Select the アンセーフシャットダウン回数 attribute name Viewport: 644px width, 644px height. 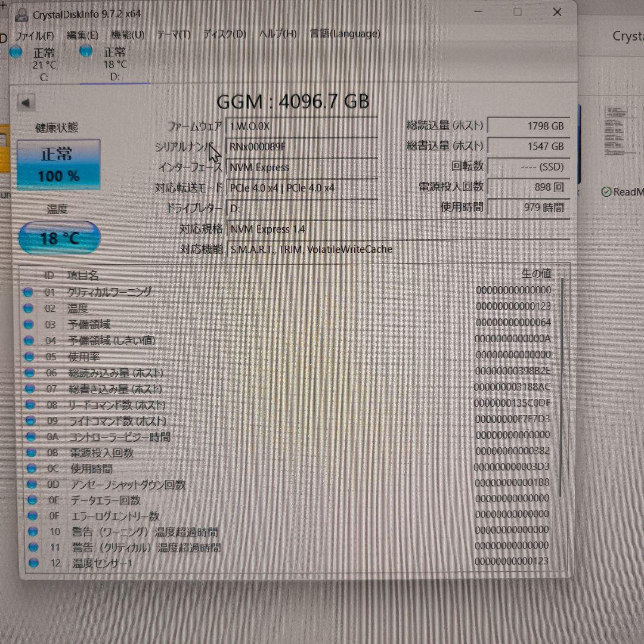(x=128, y=484)
